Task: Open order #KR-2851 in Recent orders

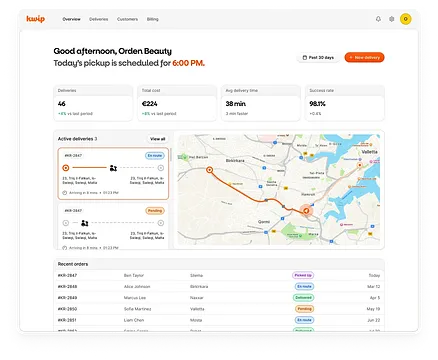Action: click(x=219, y=320)
